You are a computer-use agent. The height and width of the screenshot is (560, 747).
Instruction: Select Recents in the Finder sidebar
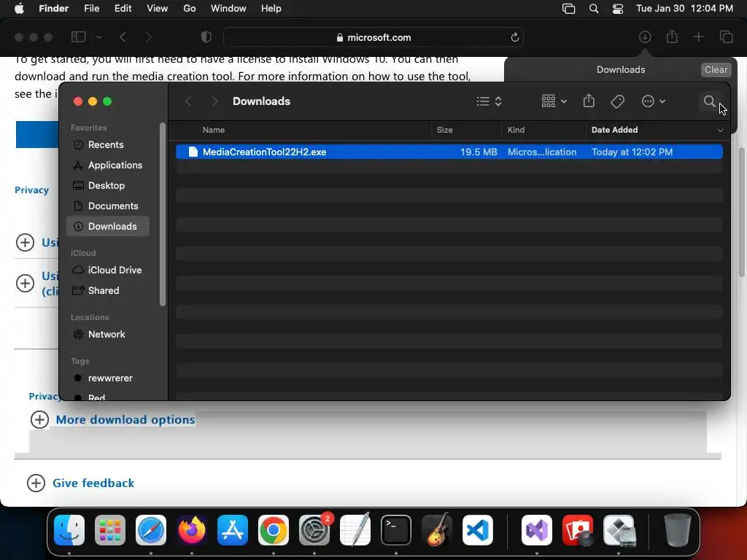(x=108, y=145)
